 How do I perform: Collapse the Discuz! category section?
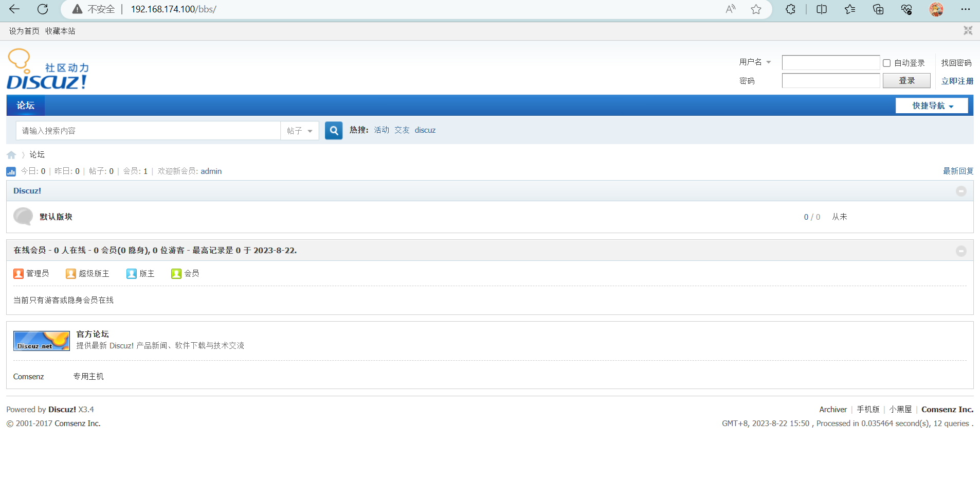pyautogui.click(x=961, y=191)
